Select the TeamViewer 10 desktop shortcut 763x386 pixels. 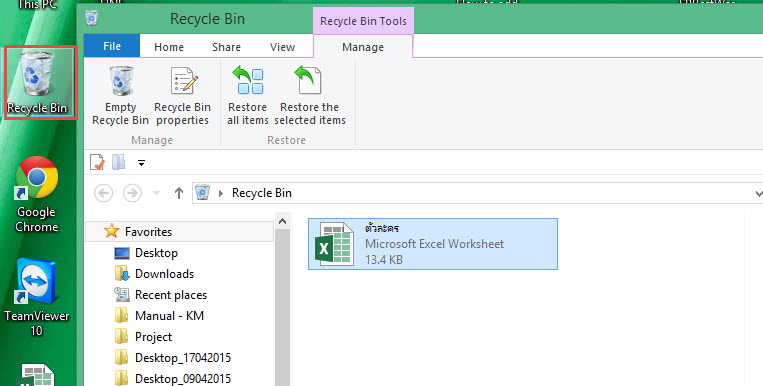click(x=36, y=298)
